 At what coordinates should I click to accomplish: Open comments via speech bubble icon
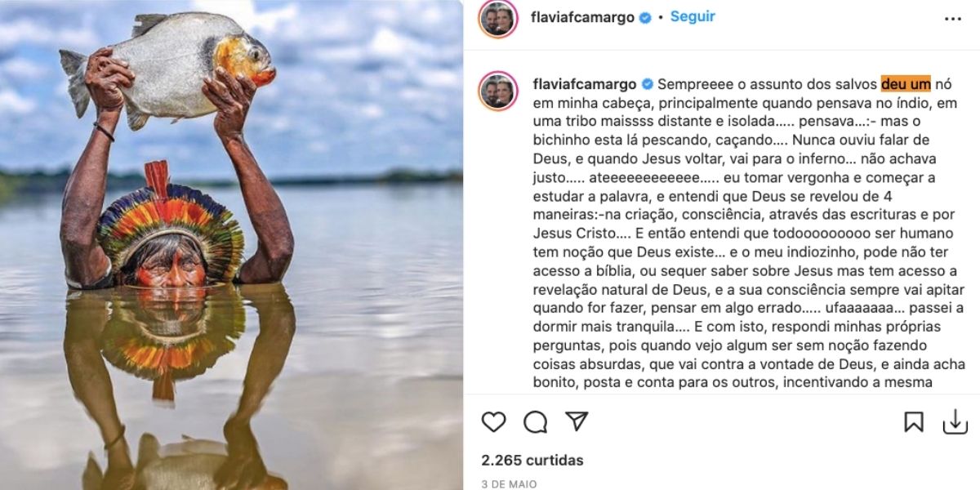536,421
